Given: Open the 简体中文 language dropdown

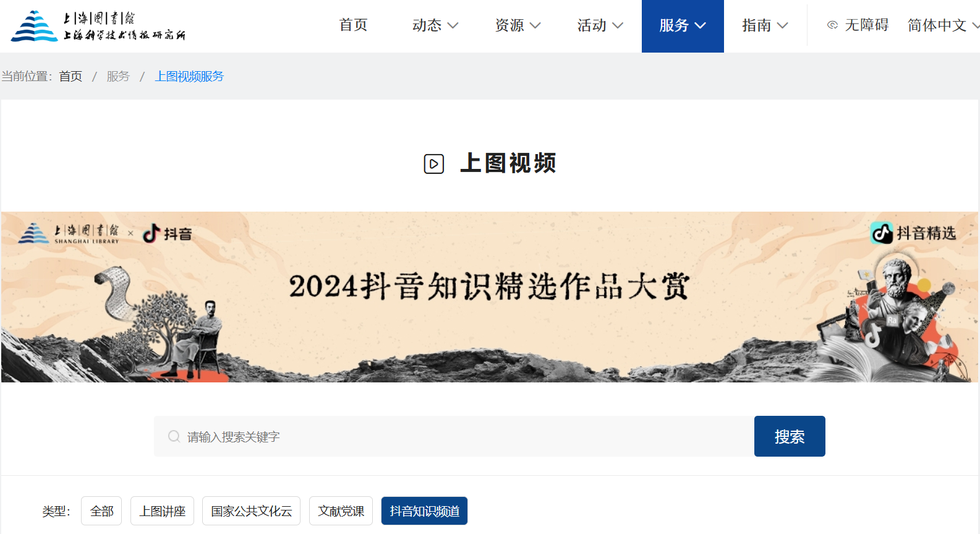Looking at the screenshot, I should (x=943, y=25).
